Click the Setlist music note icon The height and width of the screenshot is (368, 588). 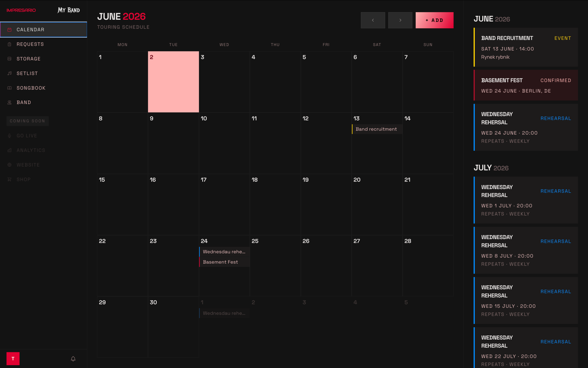click(x=9, y=73)
